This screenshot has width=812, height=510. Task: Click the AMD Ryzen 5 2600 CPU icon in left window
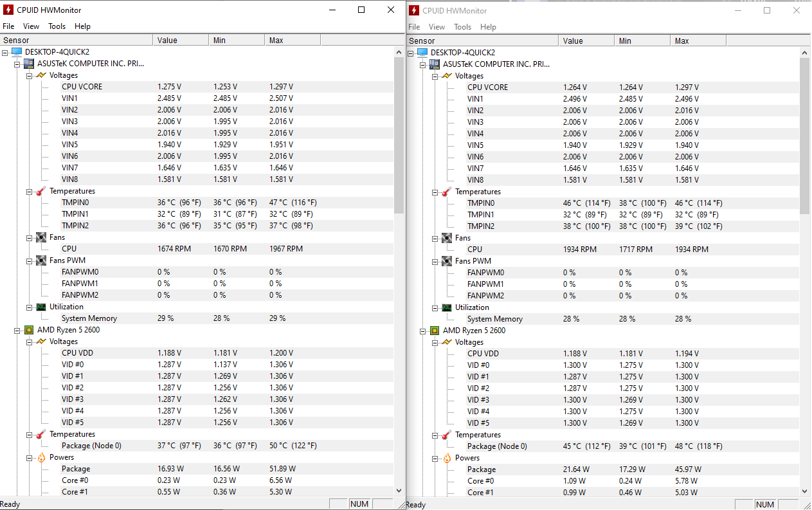[29, 330]
